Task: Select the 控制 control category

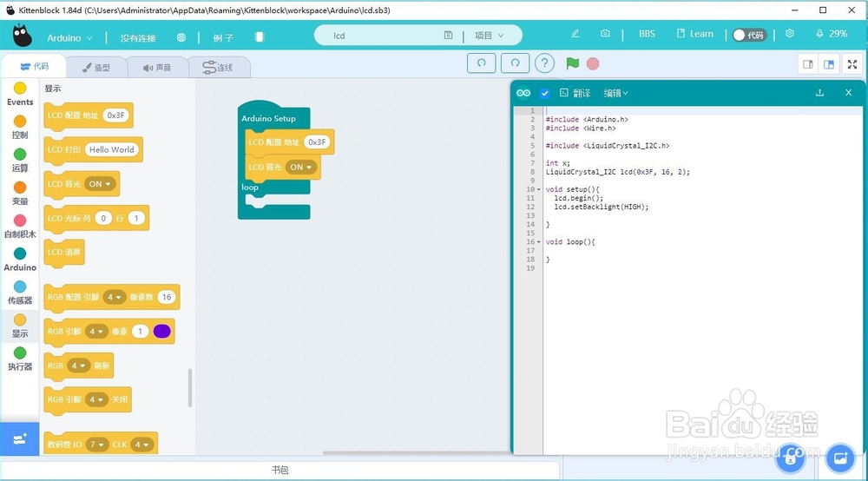Action: point(20,128)
